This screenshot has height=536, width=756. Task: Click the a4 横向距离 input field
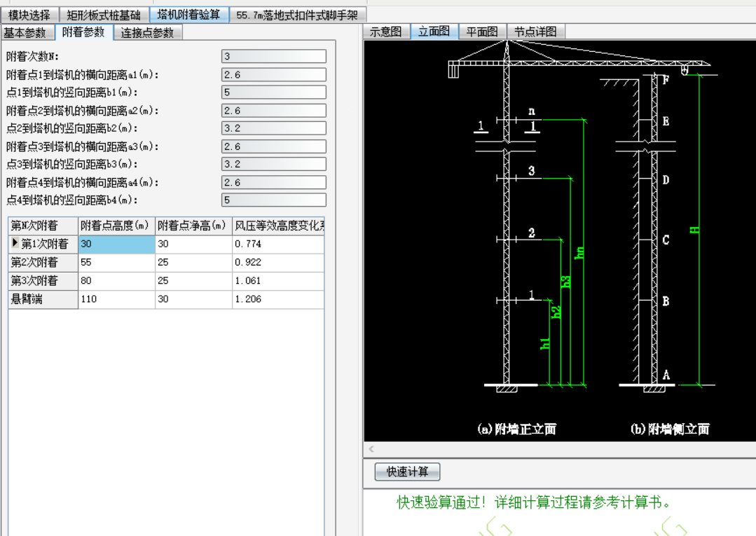(x=274, y=182)
